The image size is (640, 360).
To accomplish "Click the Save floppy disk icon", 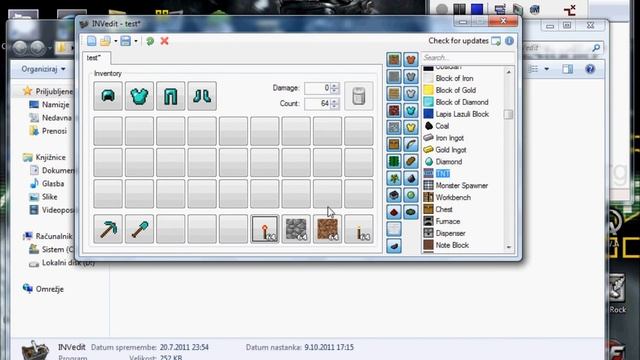I will [x=126, y=41].
